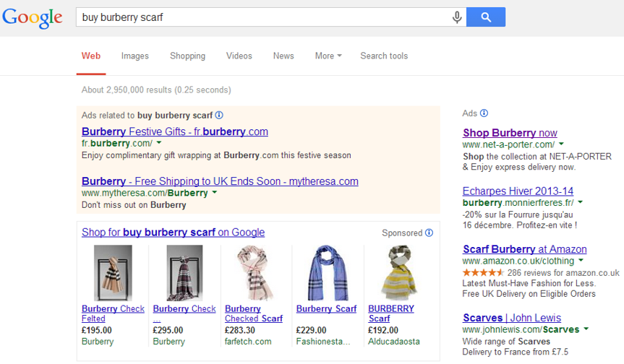Open Burberry Scarf link priced £229.00
This screenshot has height=364, width=624.
pyautogui.click(x=326, y=309)
